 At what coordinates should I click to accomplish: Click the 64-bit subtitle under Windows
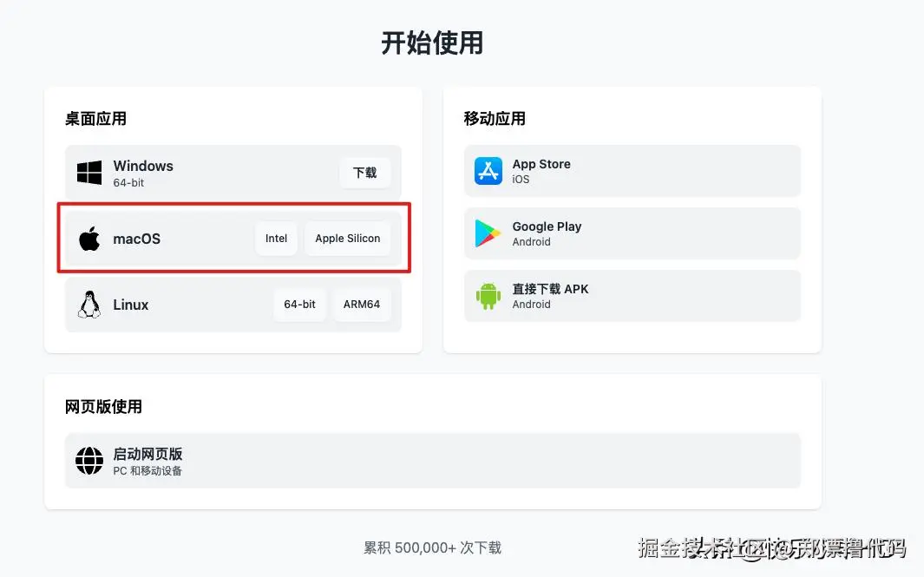point(128,183)
